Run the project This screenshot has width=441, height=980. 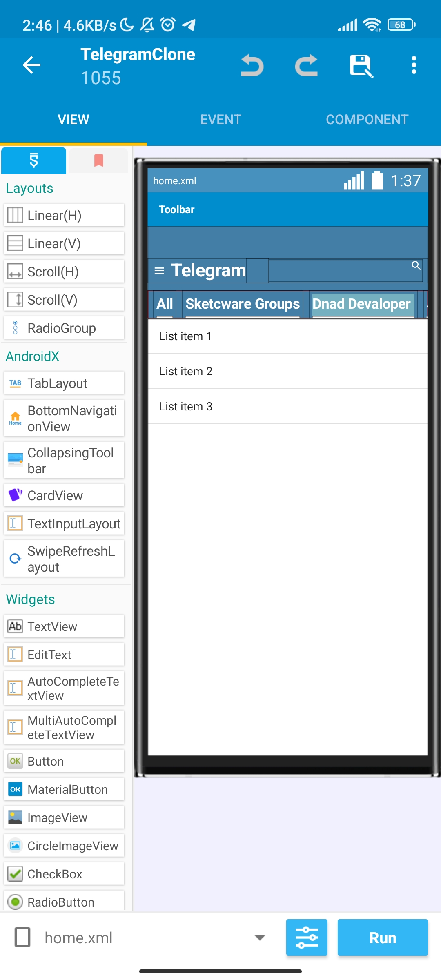coord(383,937)
